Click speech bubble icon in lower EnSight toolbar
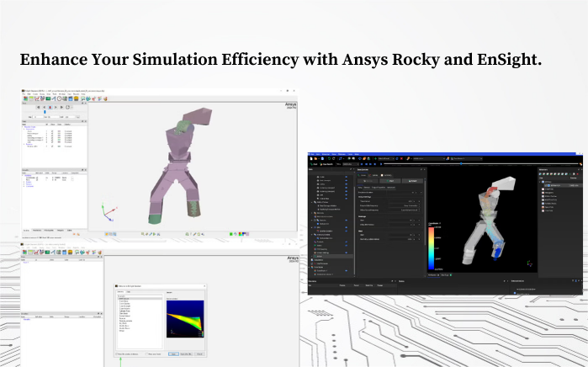Screen dimensions: 588x367 [77, 253]
